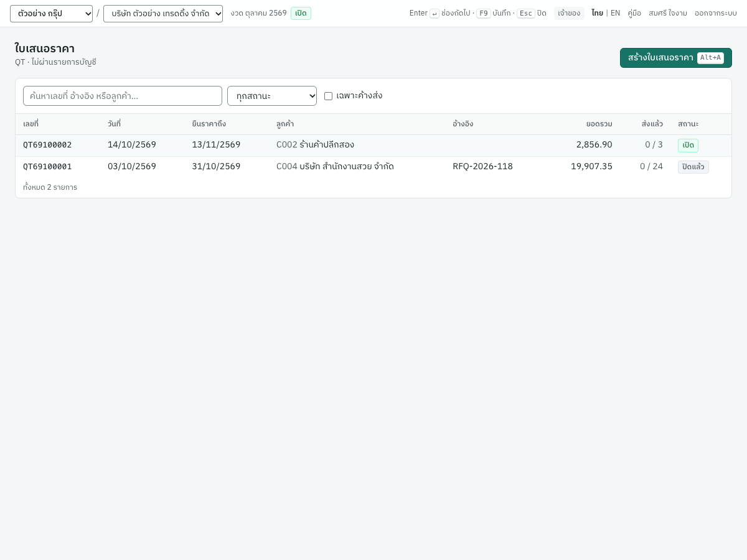This screenshot has height=560, width=747.
Task: Open quotation QT69100002
Action: 47,145
